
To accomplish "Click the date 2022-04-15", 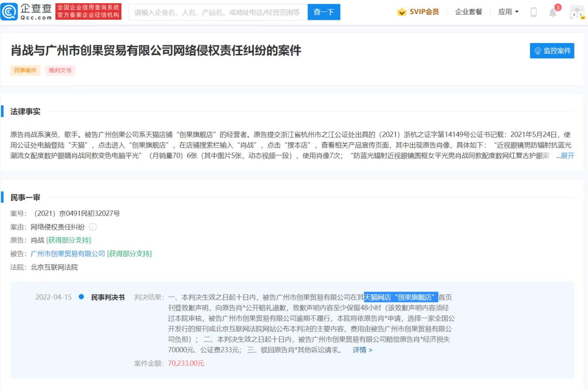I will pos(53,297).
